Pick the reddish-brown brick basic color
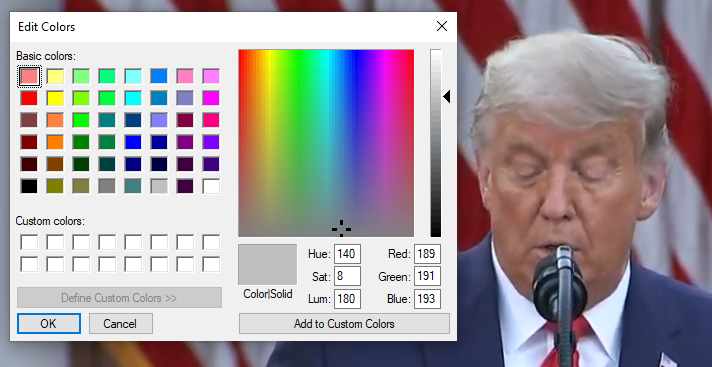Viewport: 712px width, 367px height. pyautogui.click(x=29, y=120)
